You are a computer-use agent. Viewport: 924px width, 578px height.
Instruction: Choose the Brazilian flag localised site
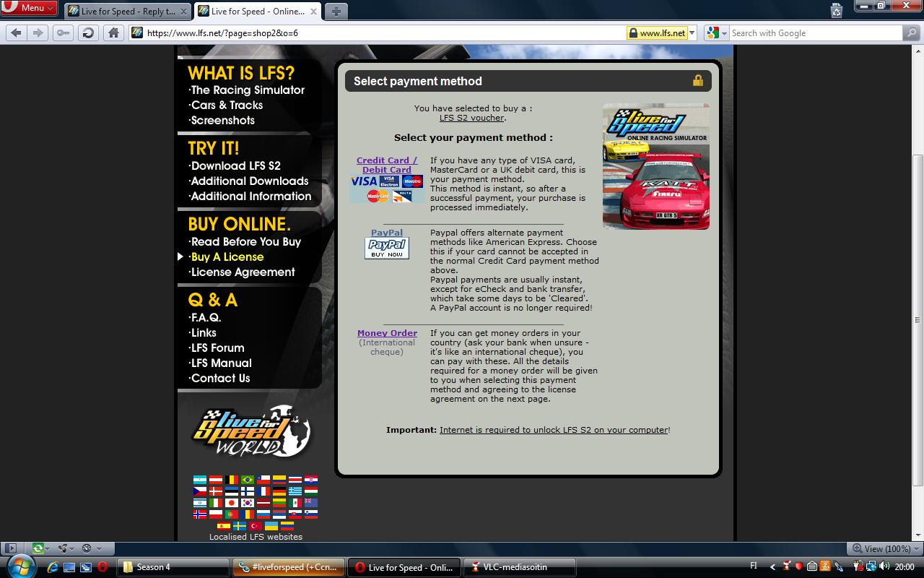tap(248, 479)
